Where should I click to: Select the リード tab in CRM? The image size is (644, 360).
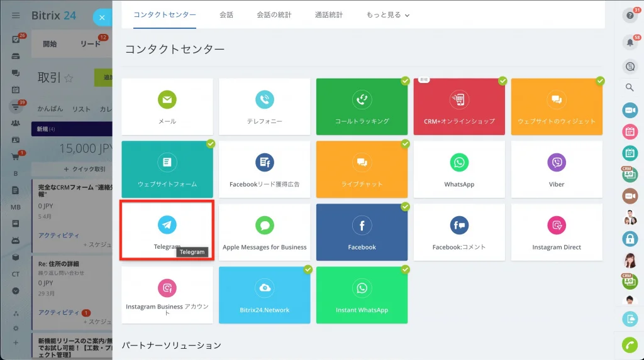pos(91,43)
